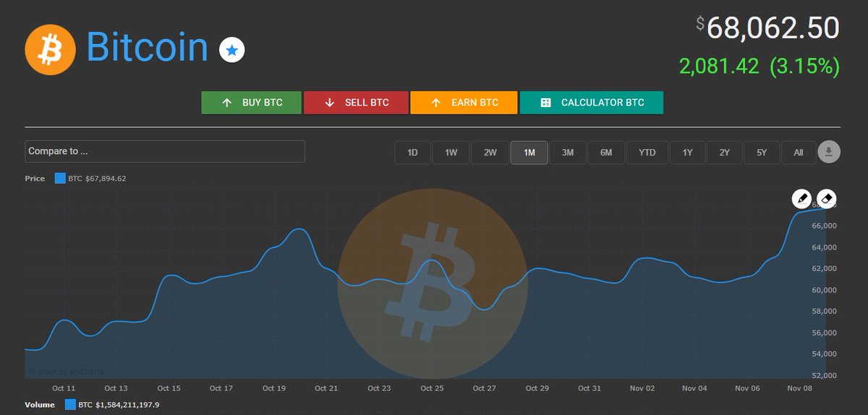Image resolution: width=868 pixels, height=415 pixels.
Task: Click the Oct 25 date axis label
Action: click(x=432, y=388)
